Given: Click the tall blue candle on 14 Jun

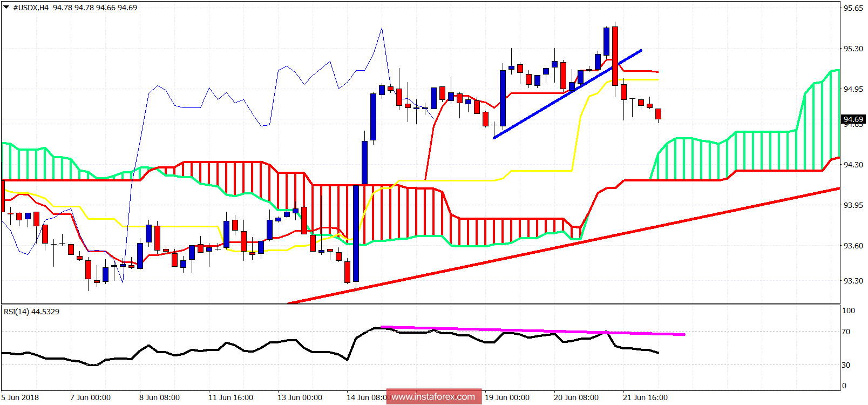Looking at the screenshot, I should pos(356,233).
